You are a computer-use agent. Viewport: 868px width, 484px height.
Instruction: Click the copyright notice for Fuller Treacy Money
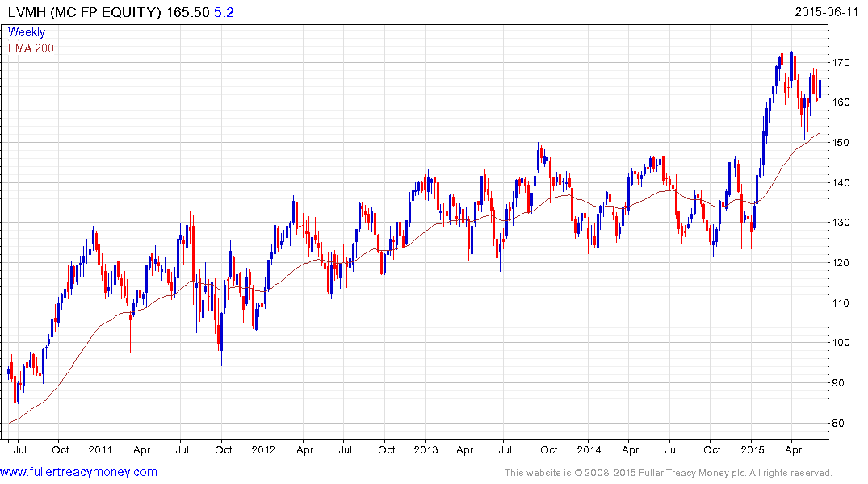point(669,473)
